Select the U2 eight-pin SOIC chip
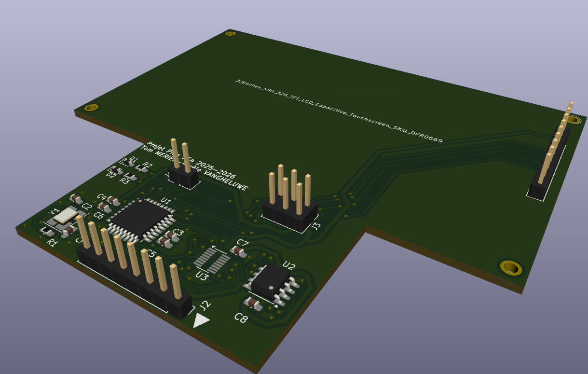588x374 pixels. [270, 280]
